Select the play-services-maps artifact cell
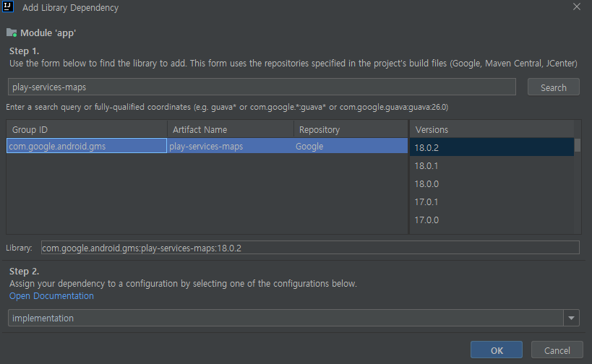592x364 pixels. 231,146
